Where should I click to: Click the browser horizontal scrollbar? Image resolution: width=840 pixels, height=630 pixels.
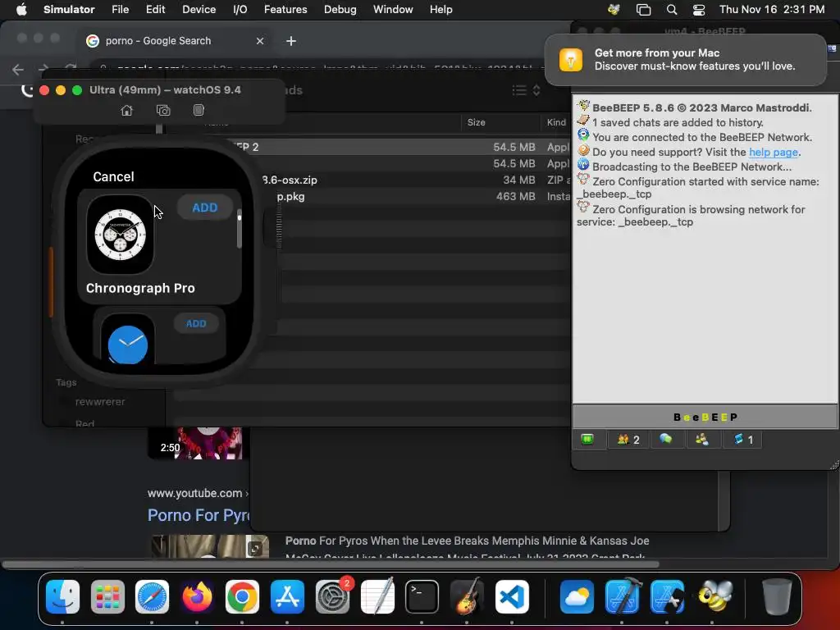click(x=330, y=564)
